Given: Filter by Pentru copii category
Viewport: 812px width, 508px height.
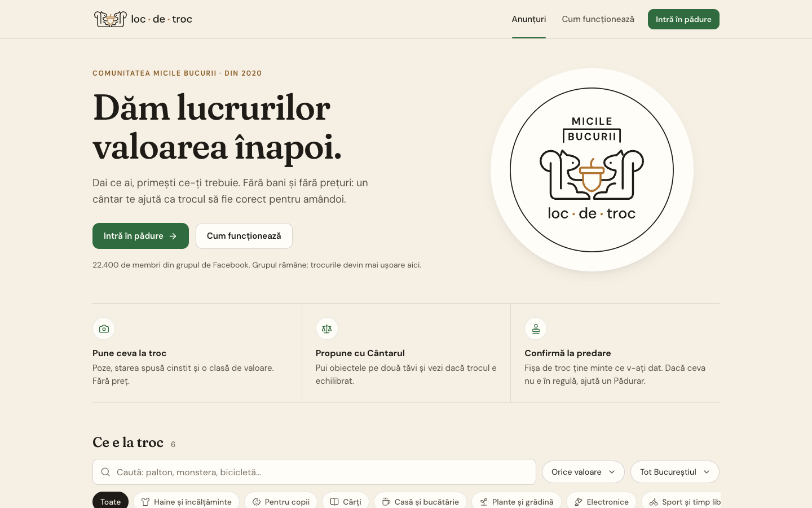Looking at the screenshot, I should (281, 501).
